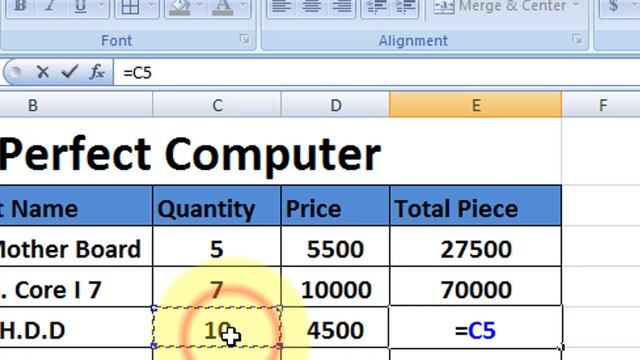Image resolution: width=640 pixels, height=360 pixels.
Task: Select Price header cell
Action: point(336,206)
